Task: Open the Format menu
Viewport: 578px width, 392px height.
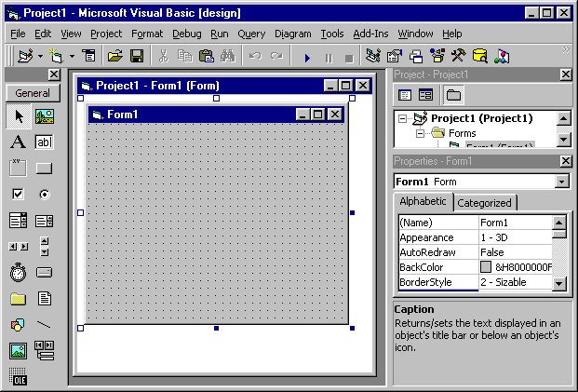Action: click(x=147, y=34)
